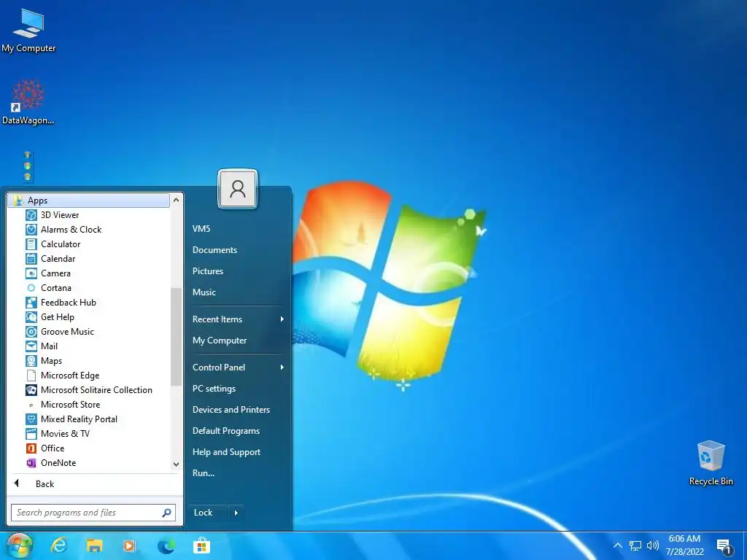Focus the Search programs and files box
The width and height of the screenshot is (747, 560).
[x=93, y=513]
